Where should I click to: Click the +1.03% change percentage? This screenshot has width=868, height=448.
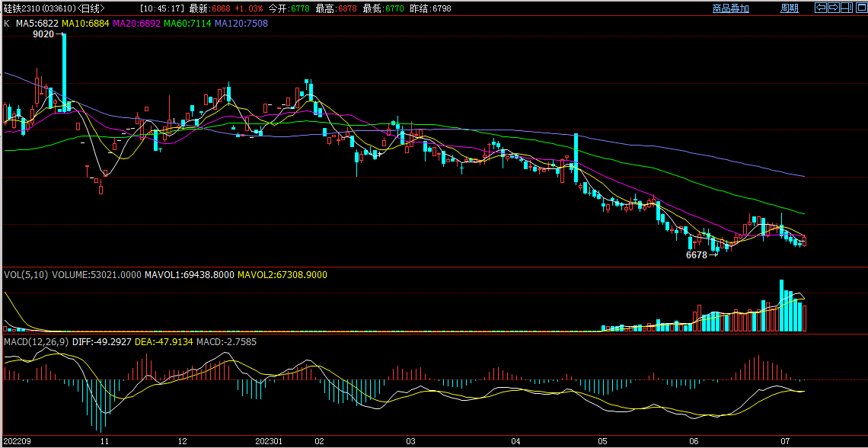248,9
